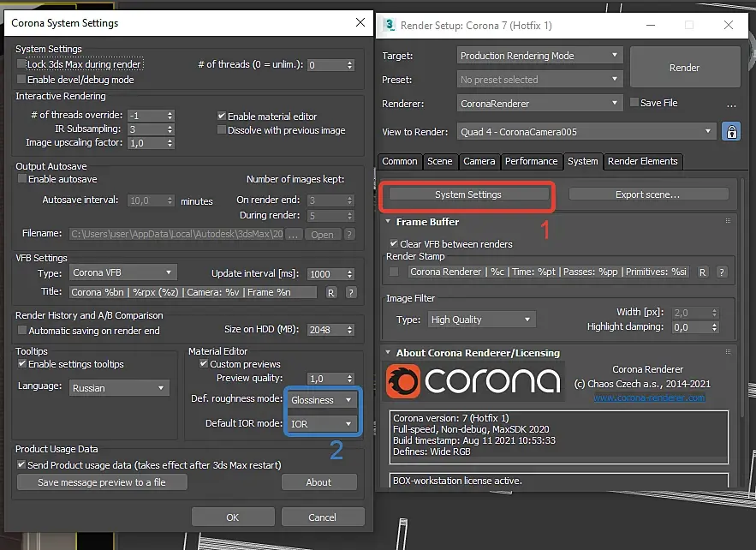Click the ? button after Open in Output Autosave
756x550 pixels.
coord(349,235)
